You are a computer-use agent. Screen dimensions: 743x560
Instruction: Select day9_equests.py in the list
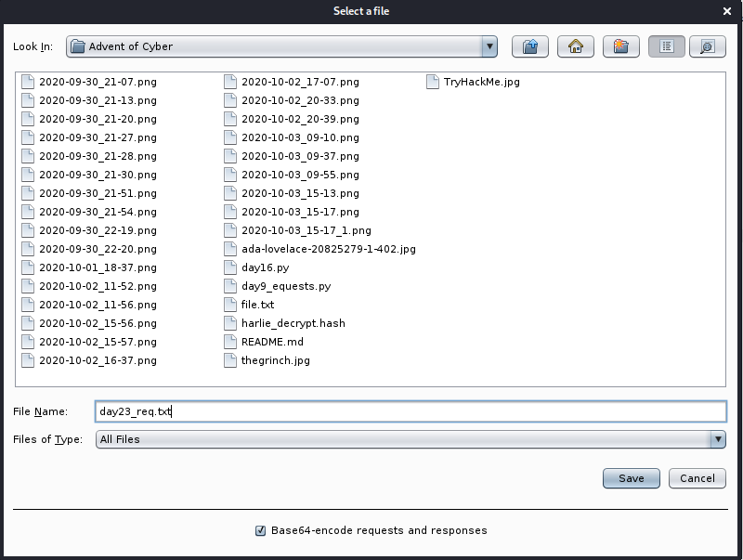coord(285,286)
